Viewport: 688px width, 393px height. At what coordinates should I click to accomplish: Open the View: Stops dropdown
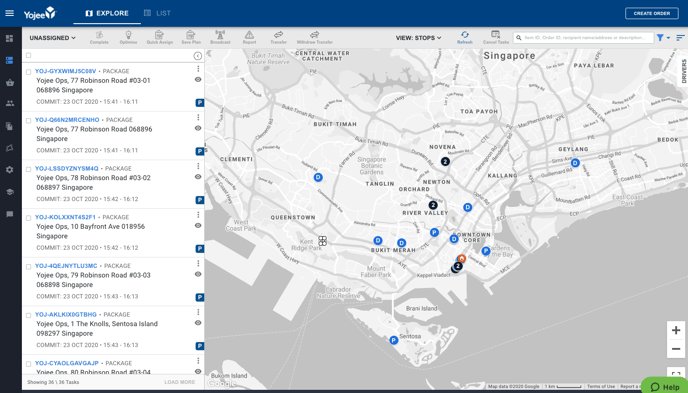[x=419, y=38]
